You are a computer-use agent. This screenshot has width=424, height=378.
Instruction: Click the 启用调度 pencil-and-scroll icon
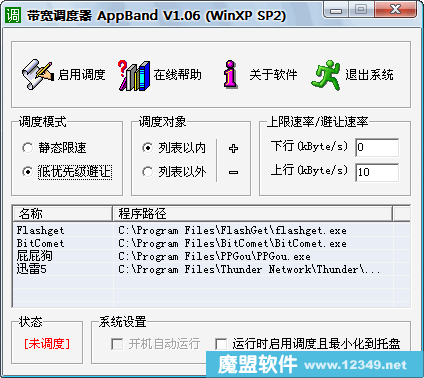point(37,74)
